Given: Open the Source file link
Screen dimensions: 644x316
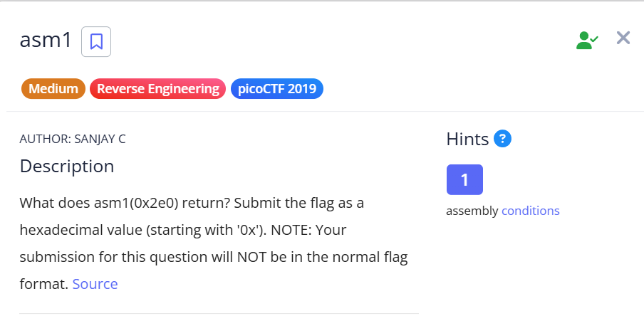Looking at the screenshot, I should click(x=95, y=284).
